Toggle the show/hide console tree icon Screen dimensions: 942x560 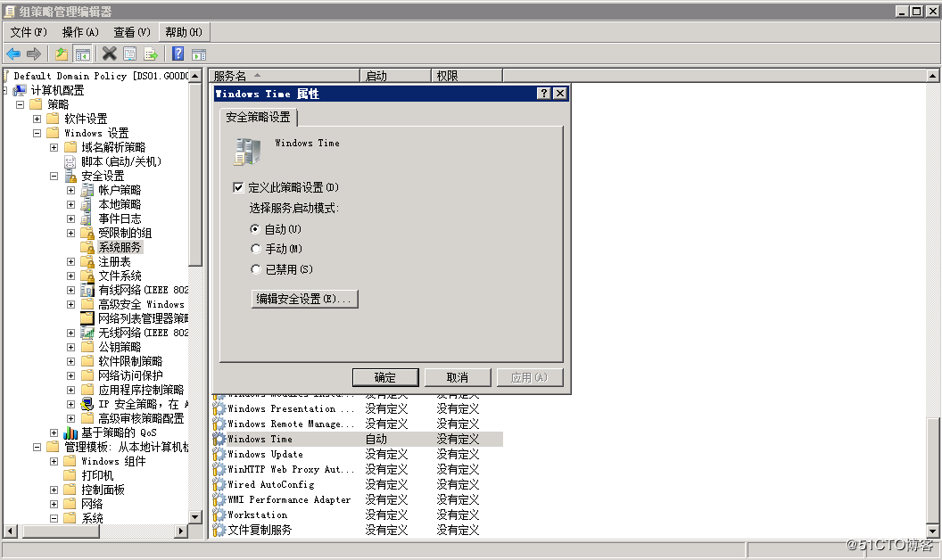(82, 54)
